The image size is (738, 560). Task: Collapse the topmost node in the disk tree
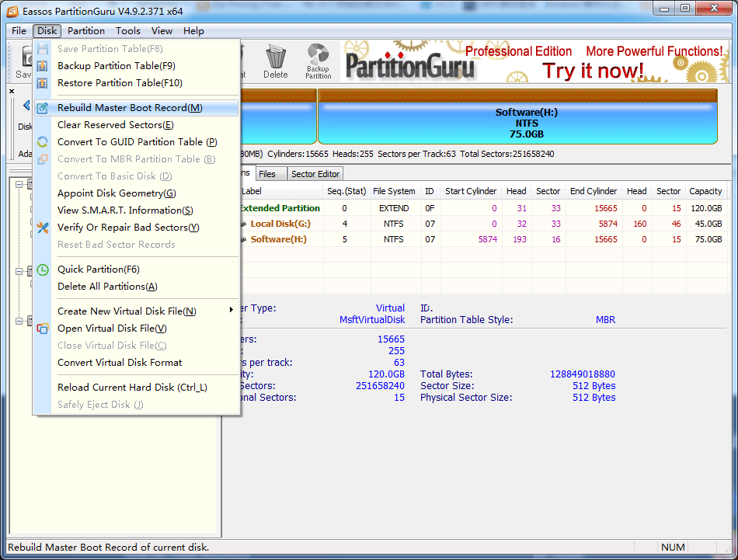pyautogui.click(x=19, y=185)
